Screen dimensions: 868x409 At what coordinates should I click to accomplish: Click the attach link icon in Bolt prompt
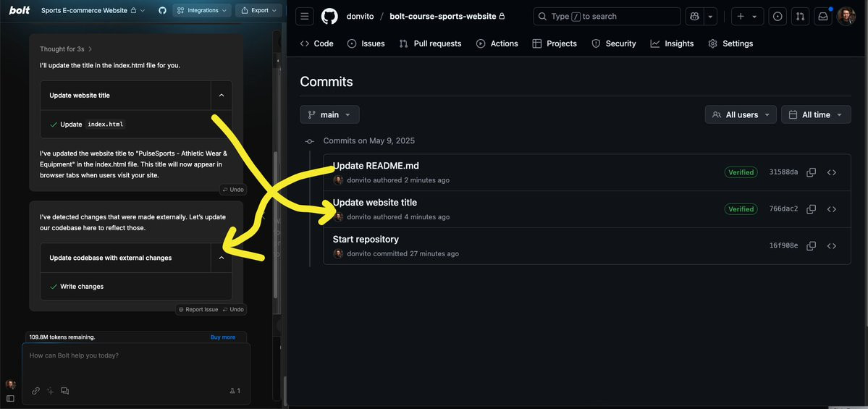[36, 391]
